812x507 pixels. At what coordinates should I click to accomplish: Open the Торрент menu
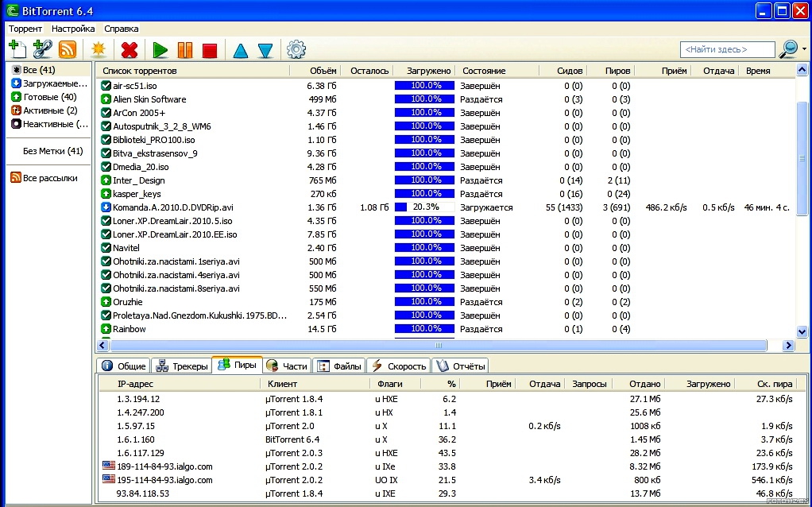(x=25, y=29)
